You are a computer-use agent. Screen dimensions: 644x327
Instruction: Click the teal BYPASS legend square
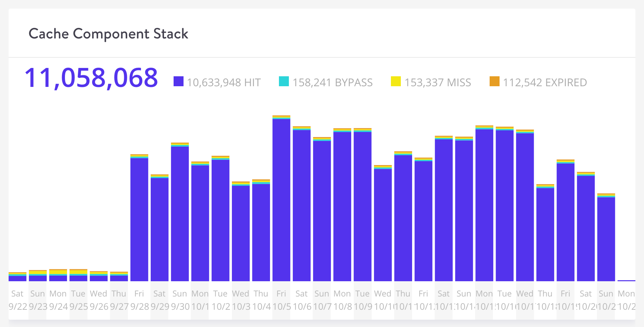click(x=283, y=82)
